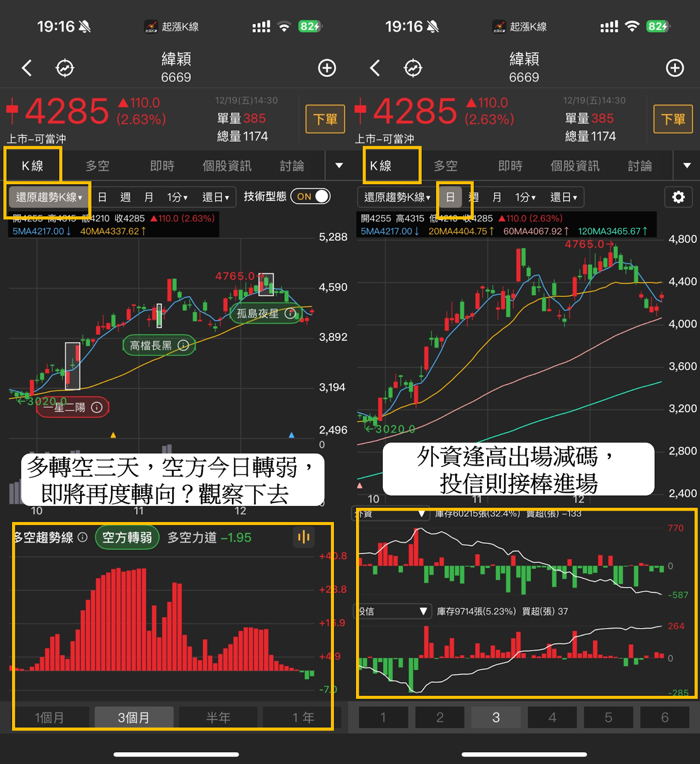Screen dimensions: 700x764
Task: Tap info icon beside 孤島夜星 pattern
Action: point(290,314)
